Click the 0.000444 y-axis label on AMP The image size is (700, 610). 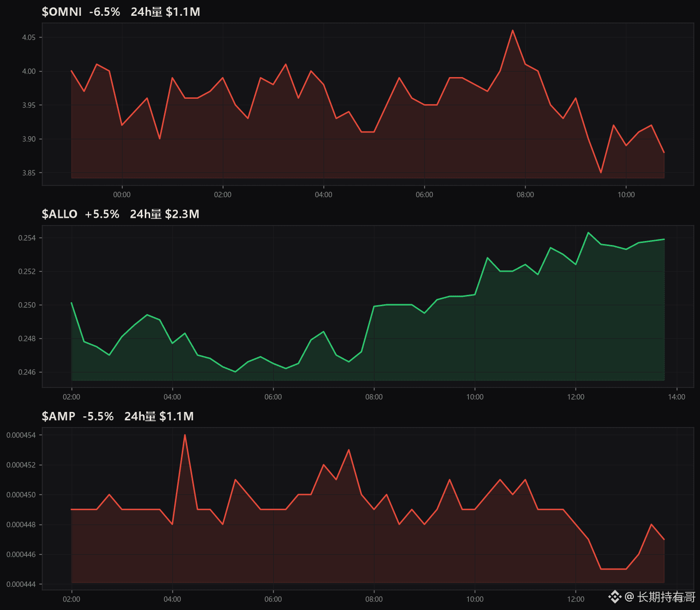click(21, 584)
